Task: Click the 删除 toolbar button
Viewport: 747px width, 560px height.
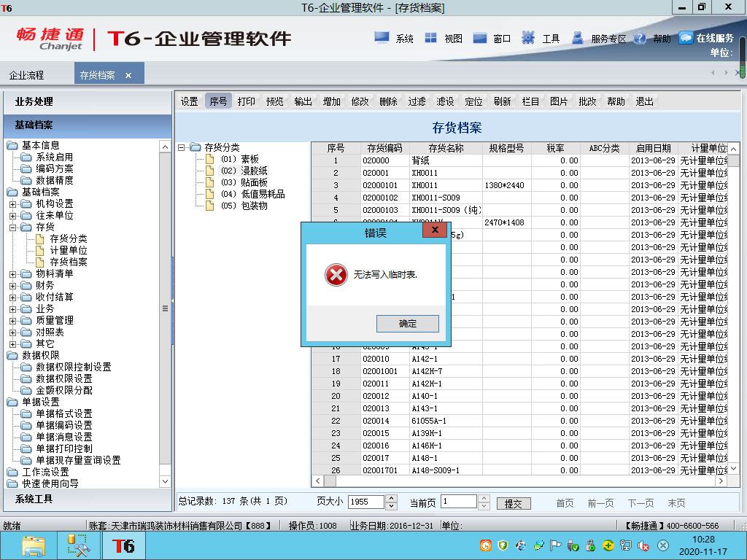Action: [x=388, y=101]
